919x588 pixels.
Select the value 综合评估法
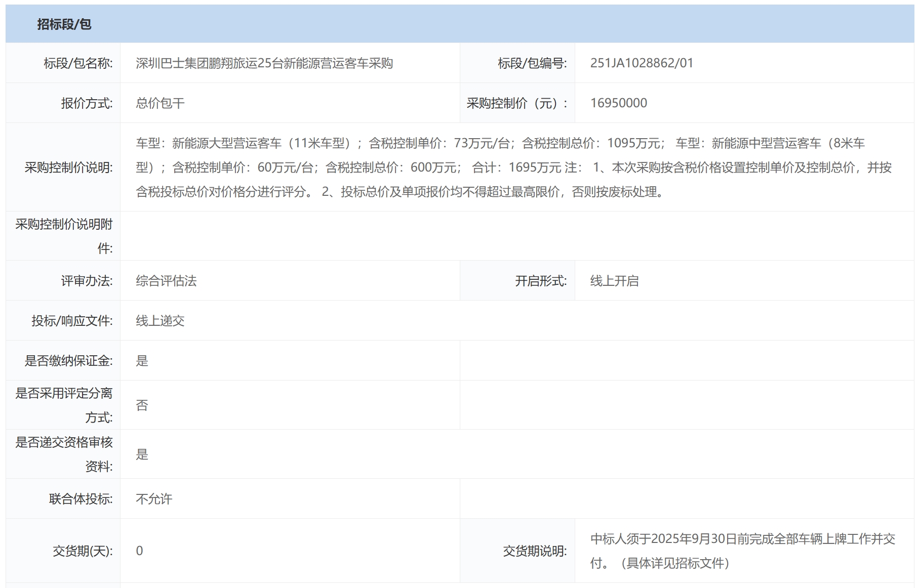[x=166, y=281]
